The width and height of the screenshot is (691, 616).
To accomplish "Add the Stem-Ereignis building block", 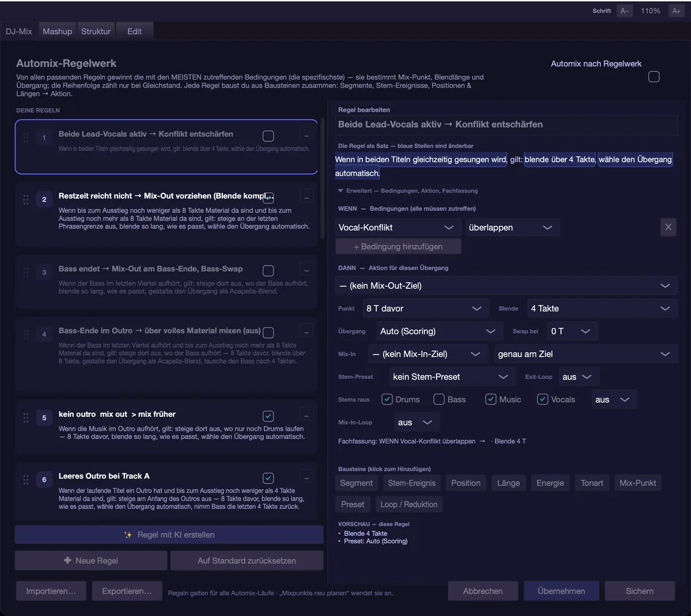I will pyautogui.click(x=412, y=483).
